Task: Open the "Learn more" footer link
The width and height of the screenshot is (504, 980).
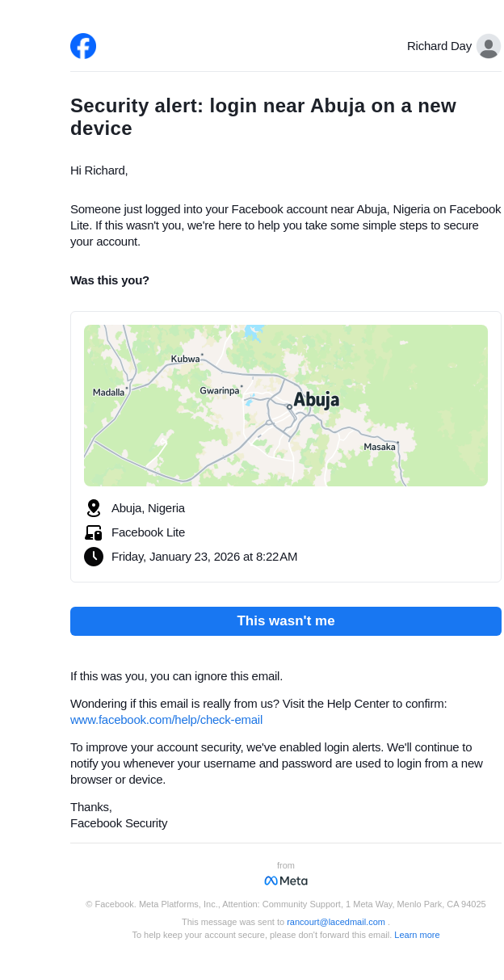Action: point(417,935)
